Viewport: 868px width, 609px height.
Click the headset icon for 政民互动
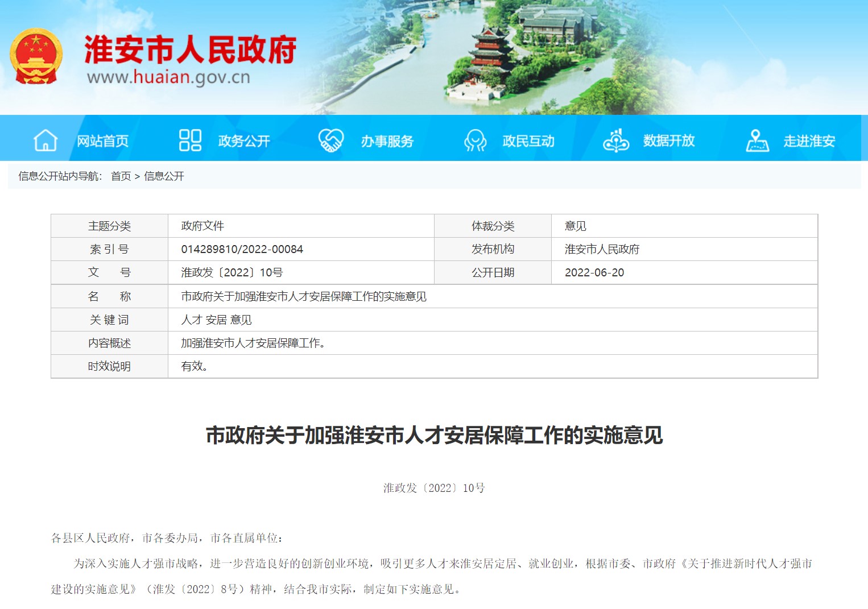[x=475, y=140]
